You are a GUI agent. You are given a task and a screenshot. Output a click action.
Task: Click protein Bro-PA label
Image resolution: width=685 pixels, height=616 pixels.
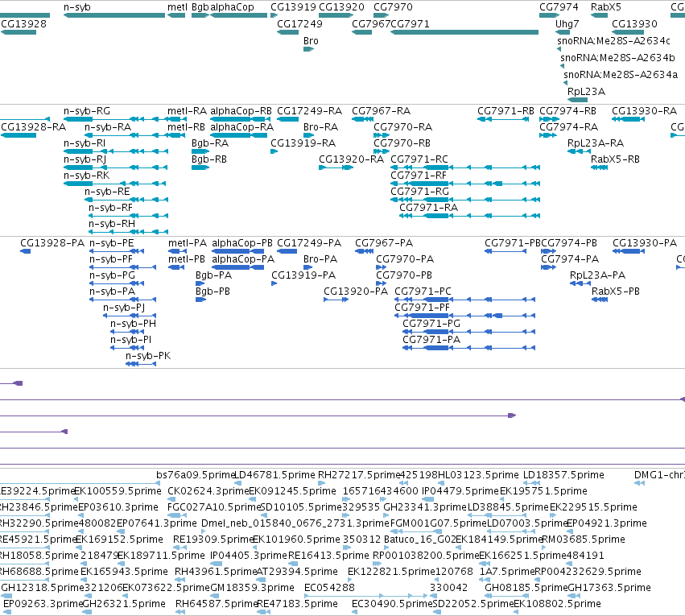[320, 259]
